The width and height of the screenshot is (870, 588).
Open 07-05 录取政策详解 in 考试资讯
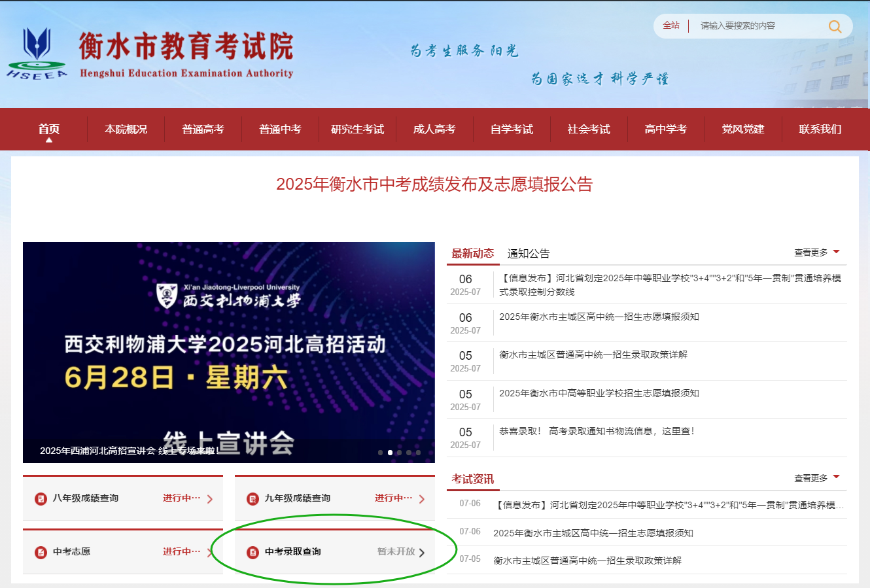[587, 561]
